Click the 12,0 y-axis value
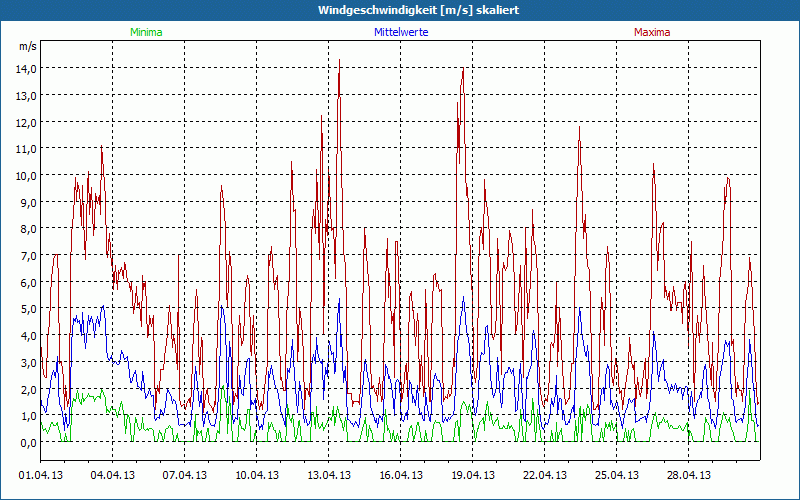This screenshot has height=500, width=800. coord(26,122)
